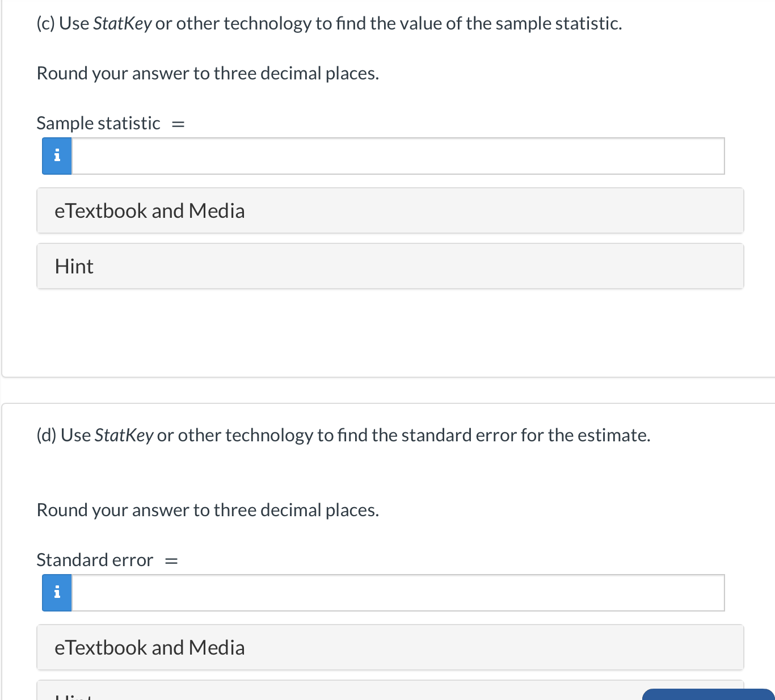Click the info icon beside Sample statistic field
Screen dimensions: 775x700
click(x=57, y=156)
